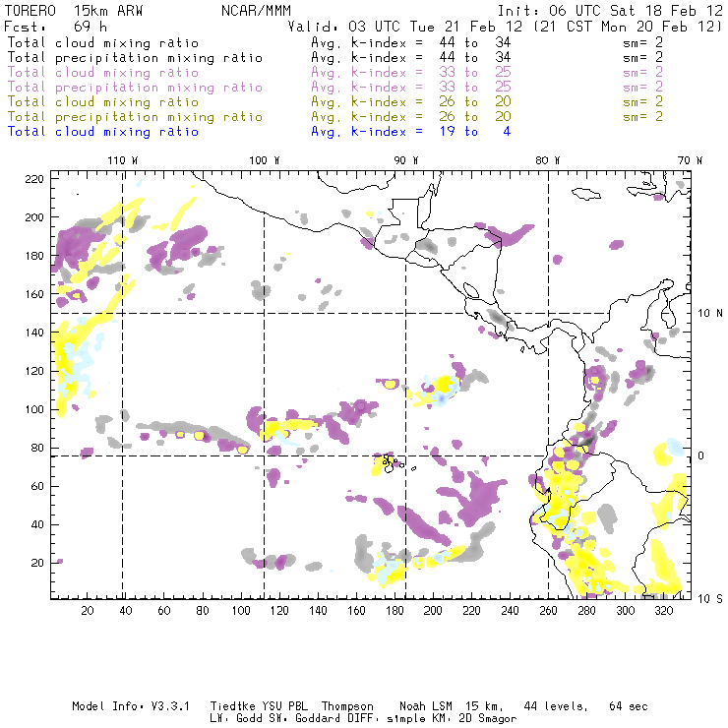Click the 'Valid: 03 UTC Tue 21 Feb 12' text

tap(405, 27)
